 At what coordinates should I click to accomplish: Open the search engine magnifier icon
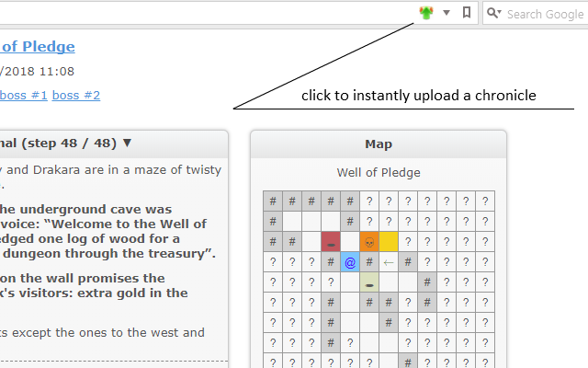pos(493,13)
